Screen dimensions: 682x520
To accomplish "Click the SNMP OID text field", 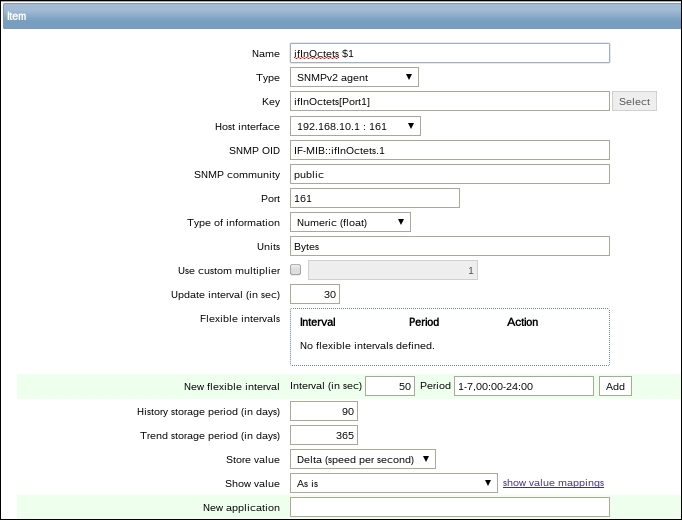I will pos(449,150).
